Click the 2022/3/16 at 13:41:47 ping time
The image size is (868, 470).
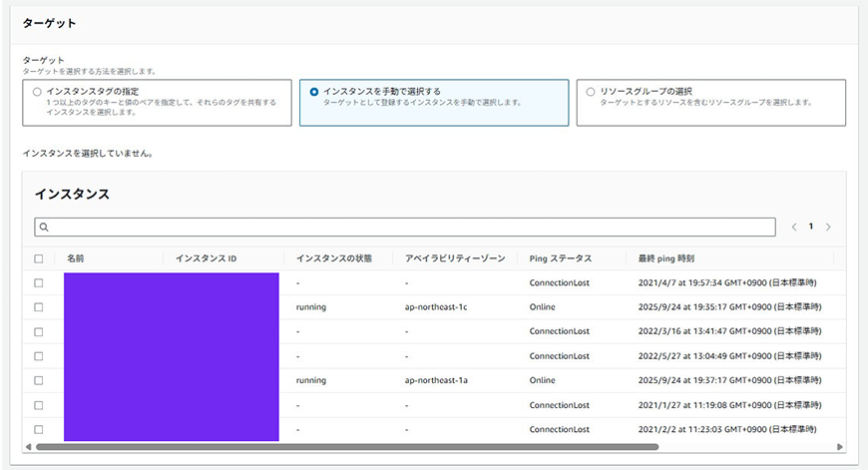(729, 331)
